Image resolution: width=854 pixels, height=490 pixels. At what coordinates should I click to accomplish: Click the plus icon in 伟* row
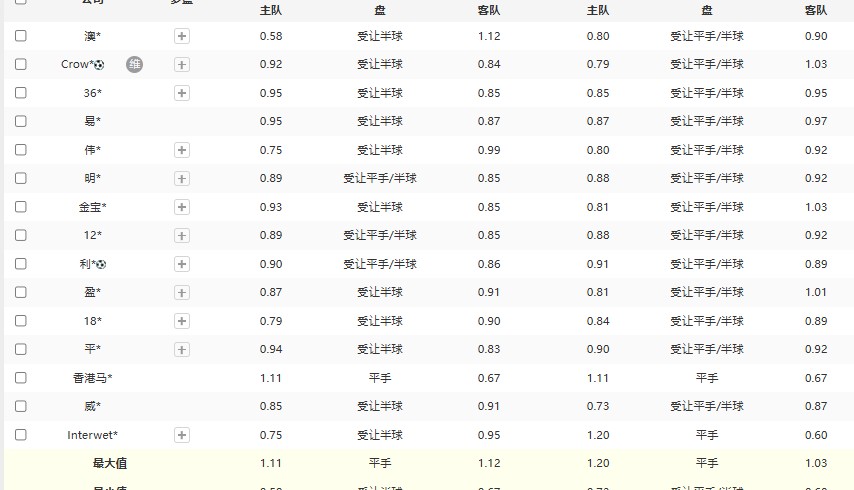pyautogui.click(x=182, y=150)
